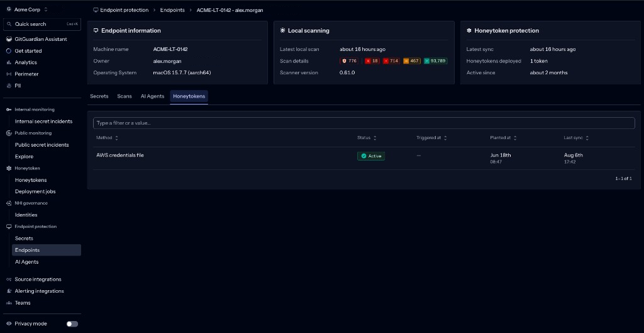Click the Endpoint protection monitor icon in sidebar

click(x=9, y=227)
